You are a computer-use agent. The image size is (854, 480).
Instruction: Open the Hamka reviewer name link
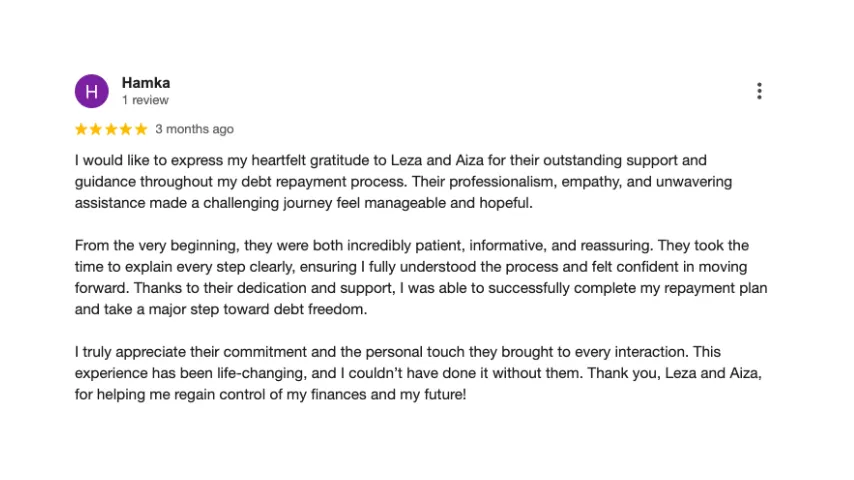pos(146,83)
